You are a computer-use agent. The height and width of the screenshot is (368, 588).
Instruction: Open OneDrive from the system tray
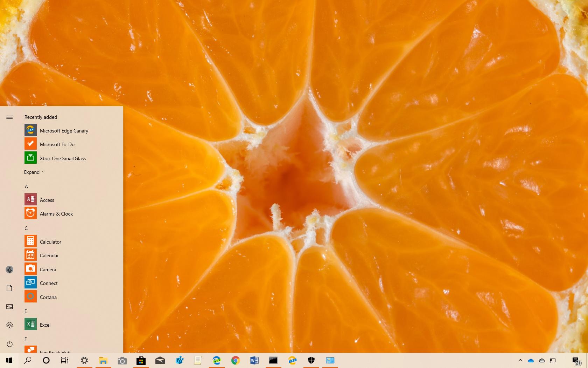tap(531, 360)
